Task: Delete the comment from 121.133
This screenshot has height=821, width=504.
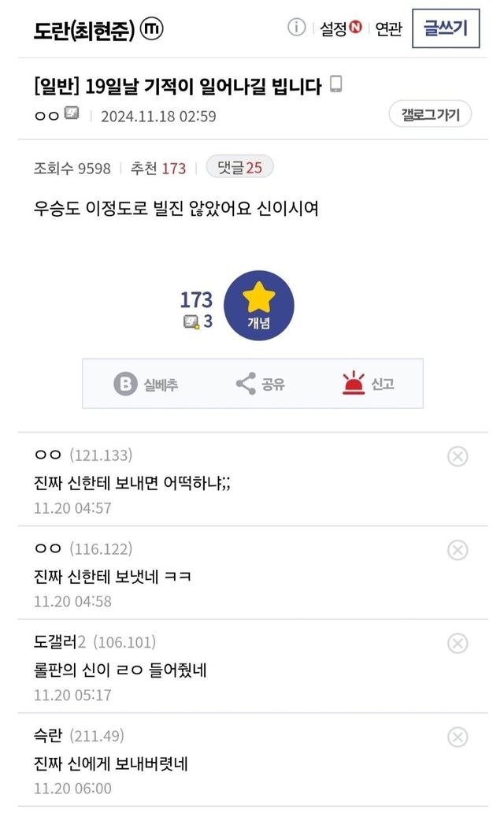Action: pyautogui.click(x=458, y=456)
